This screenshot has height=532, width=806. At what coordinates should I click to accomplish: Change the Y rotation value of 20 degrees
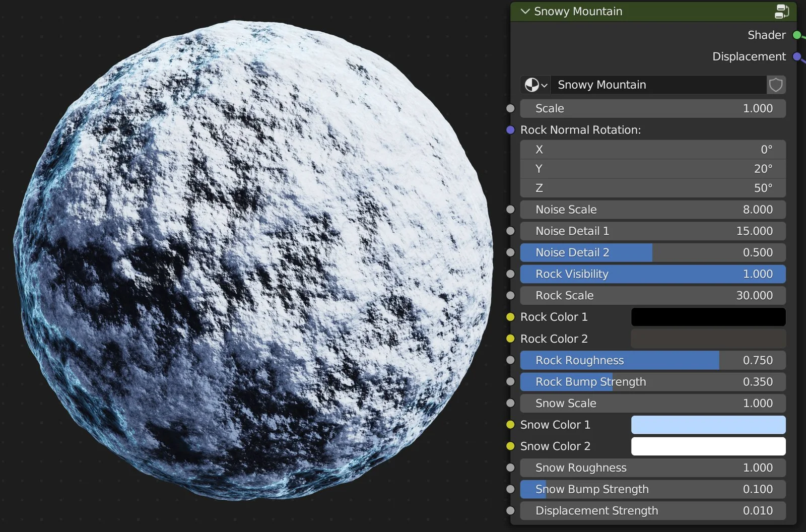(652, 168)
